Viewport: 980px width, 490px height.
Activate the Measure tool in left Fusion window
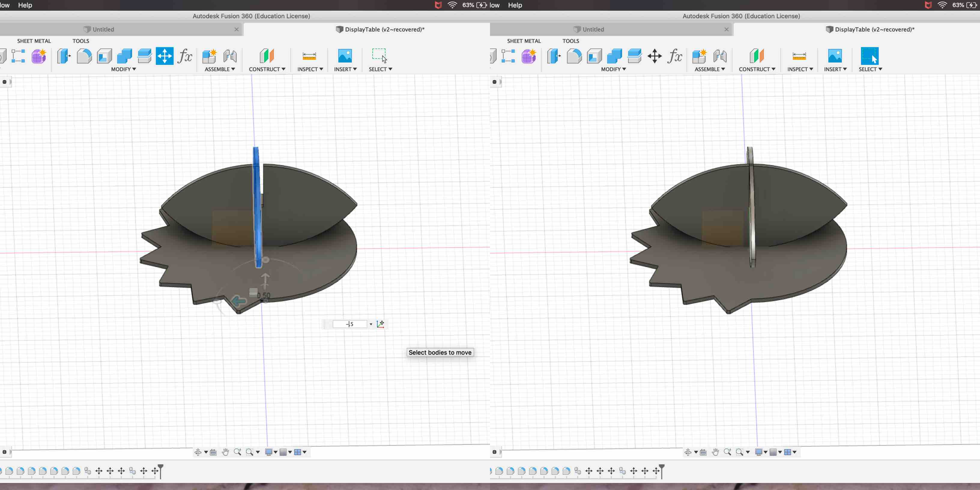point(309,56)
